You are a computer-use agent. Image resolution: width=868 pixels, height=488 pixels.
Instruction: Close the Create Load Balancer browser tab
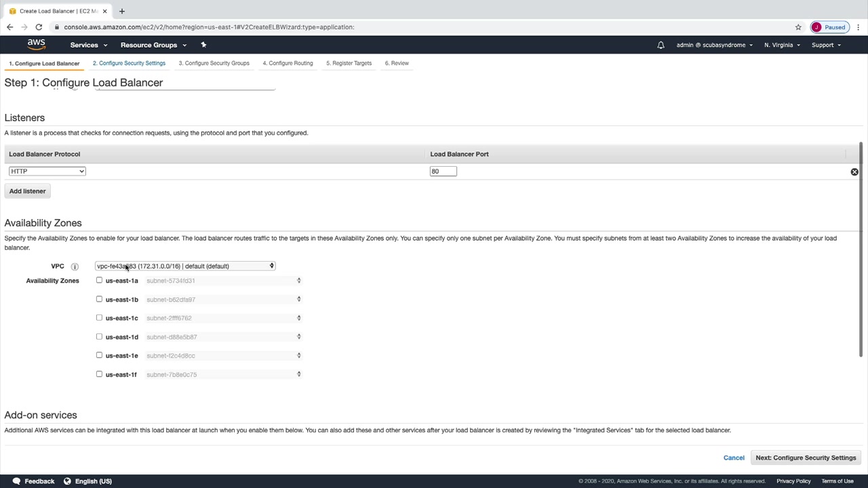(104, 11)
